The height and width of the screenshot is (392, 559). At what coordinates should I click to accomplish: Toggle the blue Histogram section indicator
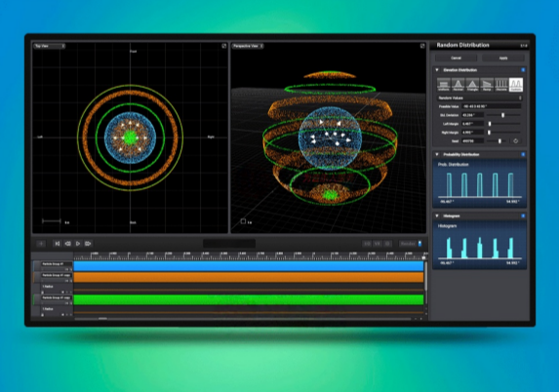tap(523, 216)
